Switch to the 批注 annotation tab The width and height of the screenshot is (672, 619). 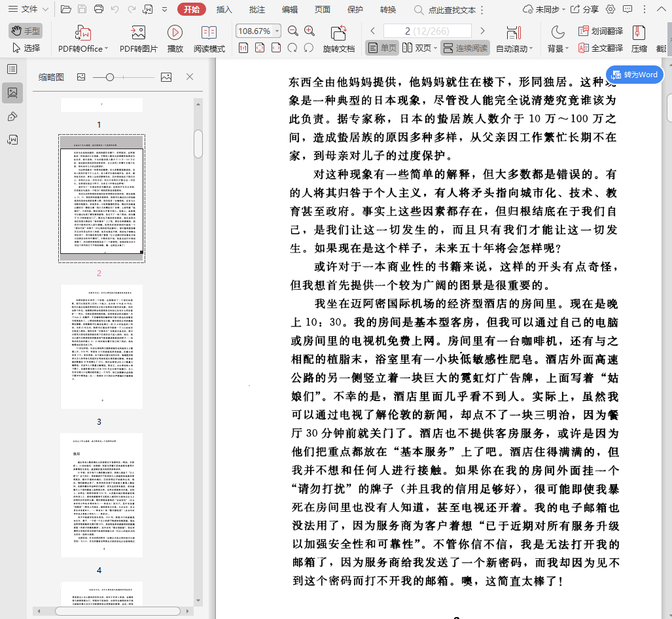pos(257,9)
